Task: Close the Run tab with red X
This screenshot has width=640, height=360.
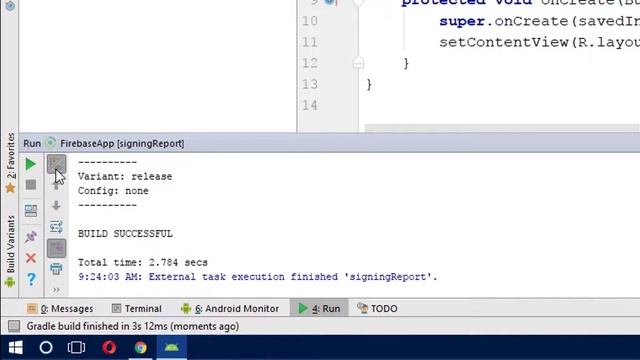Action: point(31,258)
